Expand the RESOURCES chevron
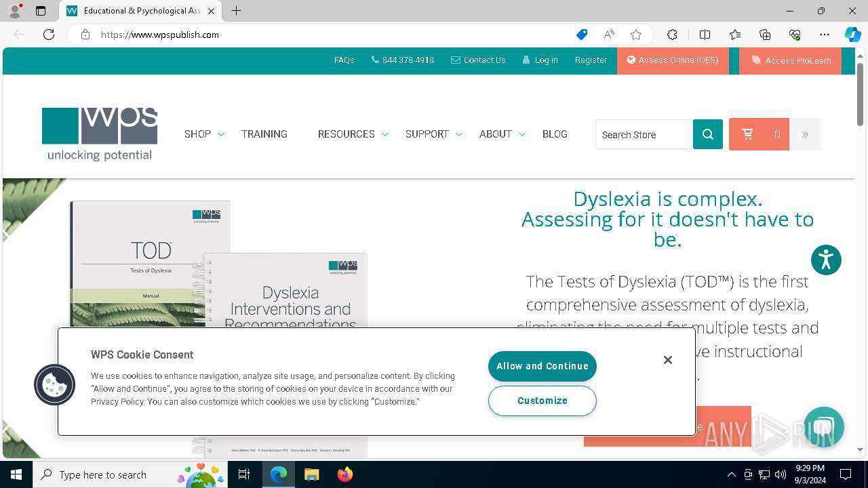868x488 pixels. point(384,135)
